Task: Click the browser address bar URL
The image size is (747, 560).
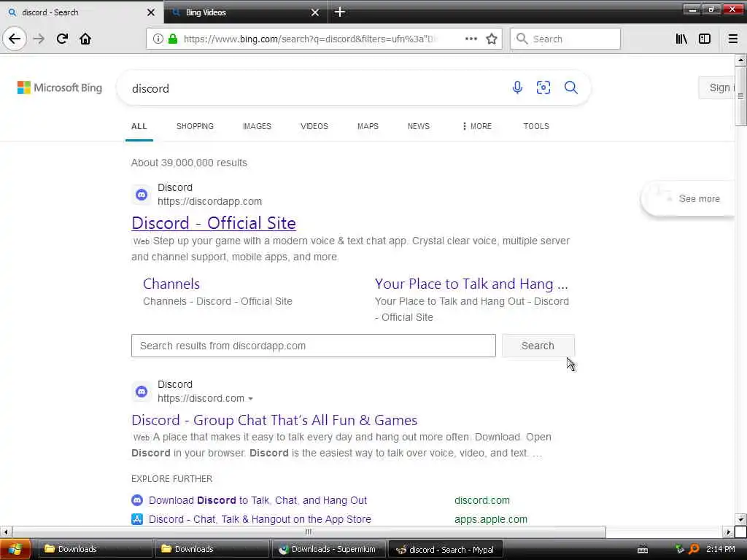Action: tap(309, 39)
